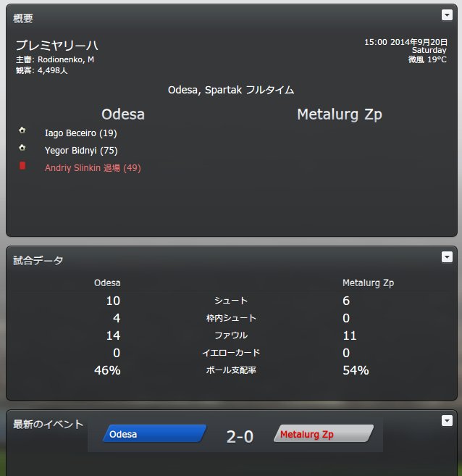Collapse the 試合データ match stats panel

click(447, 257)
